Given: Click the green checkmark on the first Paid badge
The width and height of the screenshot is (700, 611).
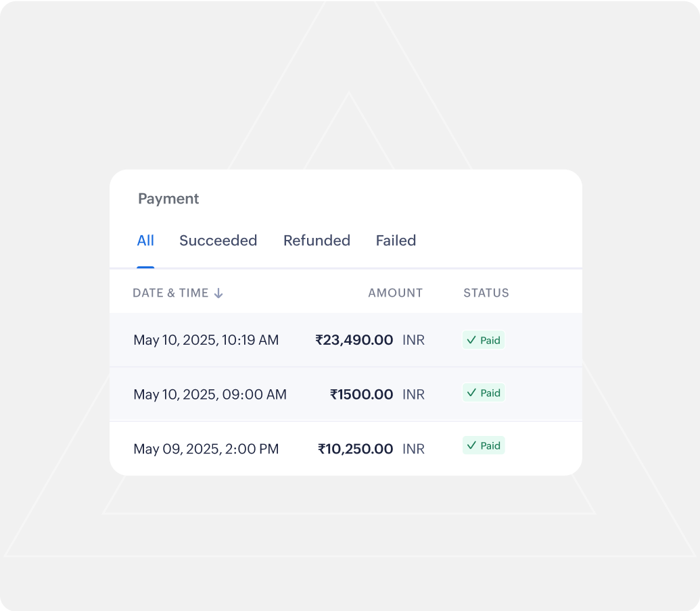Looking at the screenshot, I should click(471, 340).
